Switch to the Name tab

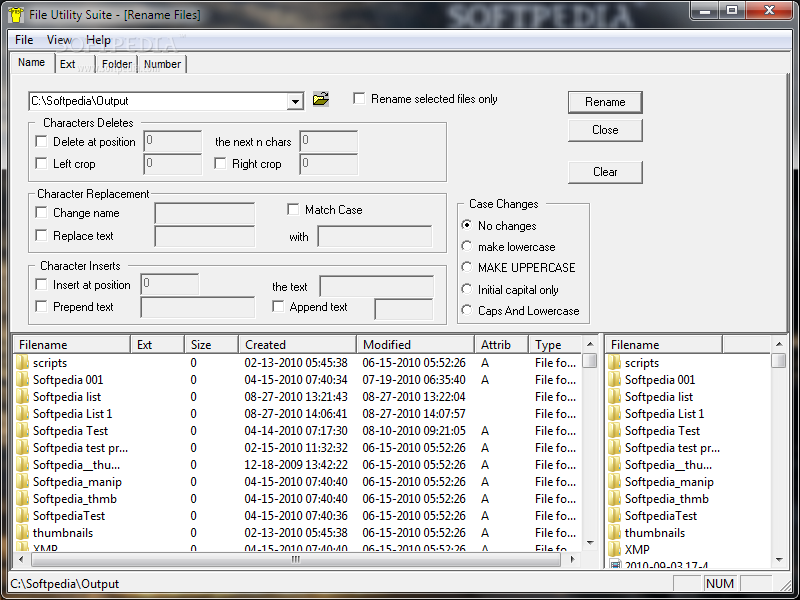32,62
